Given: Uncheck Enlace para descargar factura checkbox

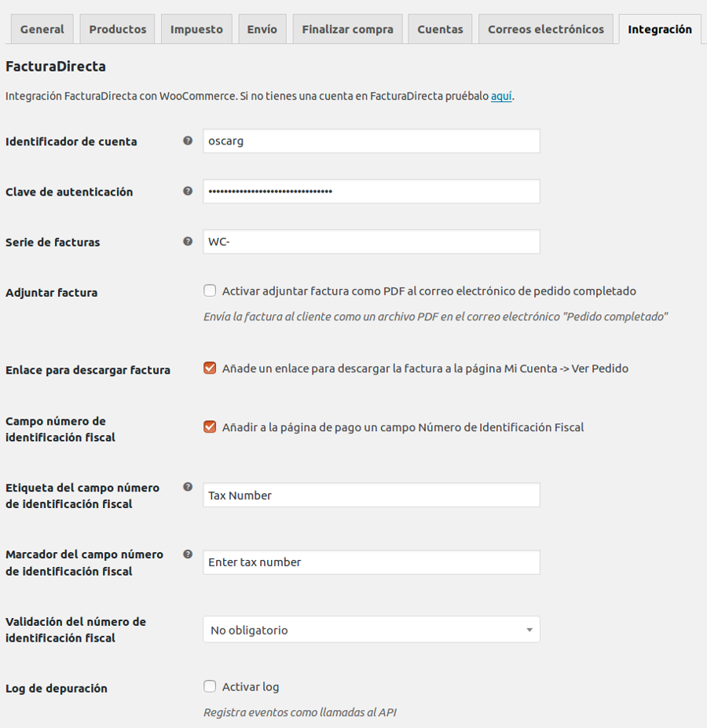Looking at the screenshot, I should point(210,368).
